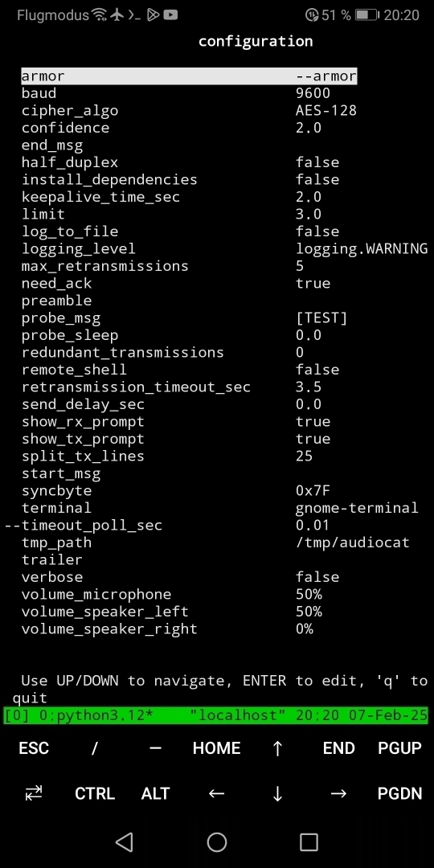Tap the tmux window 0:python3.12 tab

pos(96,715)
